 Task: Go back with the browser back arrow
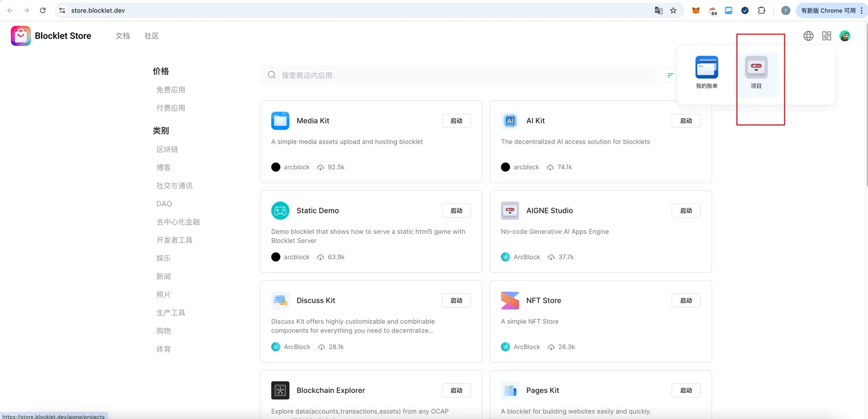click(10, 10)
